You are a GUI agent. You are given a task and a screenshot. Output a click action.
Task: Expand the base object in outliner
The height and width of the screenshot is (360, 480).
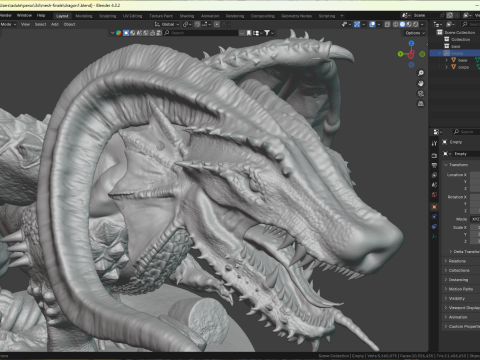pos(446,60)
